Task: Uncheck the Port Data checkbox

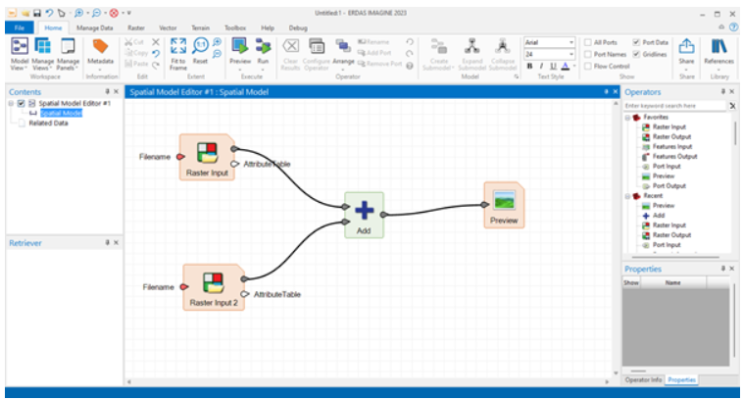Action: click(x=636, y=42)
